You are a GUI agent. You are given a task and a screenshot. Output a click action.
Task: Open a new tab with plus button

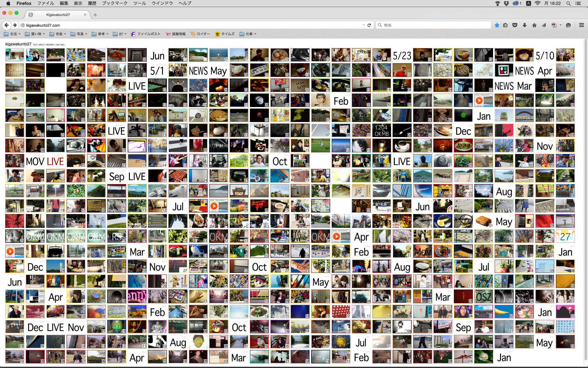pyautogui.click(x=95, y=15)
